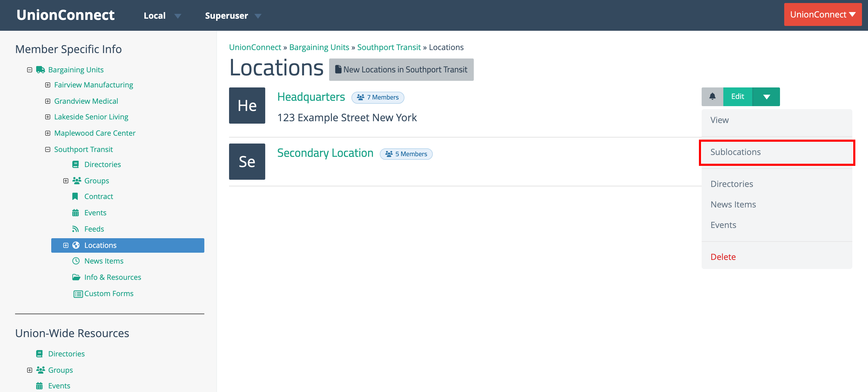Click the Union-Wide Directories book icon

point(39,354)
